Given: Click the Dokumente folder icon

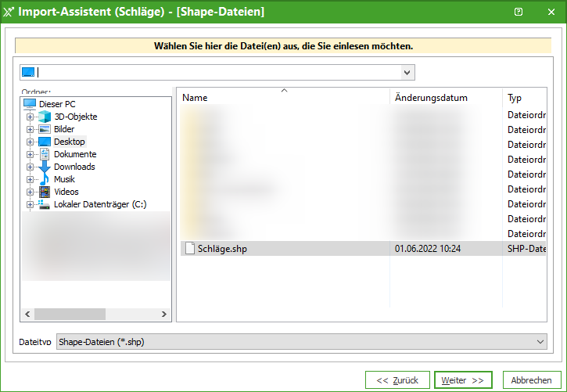Looking at the screenshot, I should click(45, 154).
